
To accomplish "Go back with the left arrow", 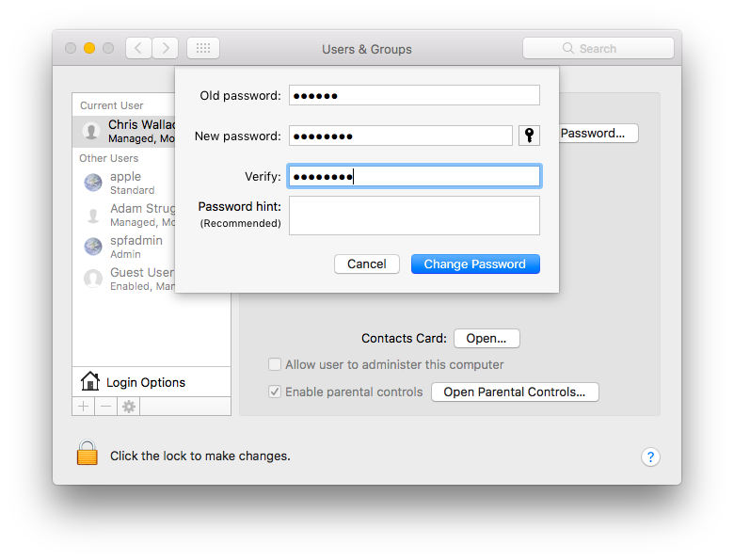I will click(138, 48).
